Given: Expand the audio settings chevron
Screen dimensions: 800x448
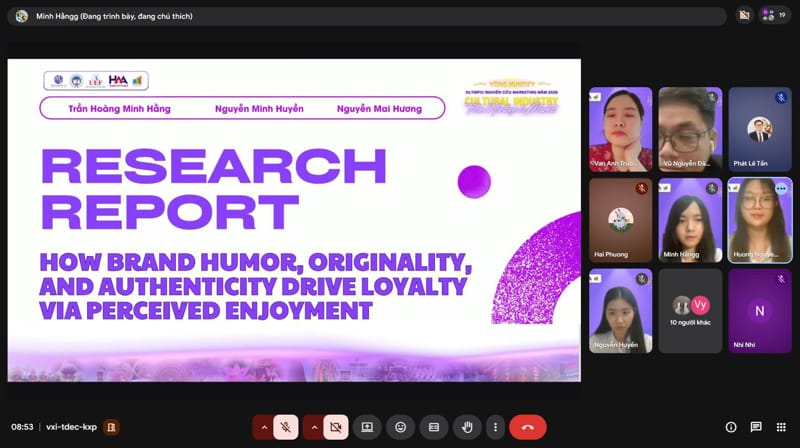Looking at the screenshot, I should coord(264,427).
